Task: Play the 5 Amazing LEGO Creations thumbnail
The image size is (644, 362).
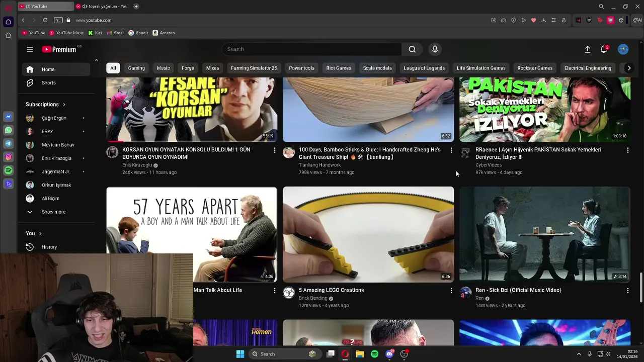Action: tap(368, 234)
